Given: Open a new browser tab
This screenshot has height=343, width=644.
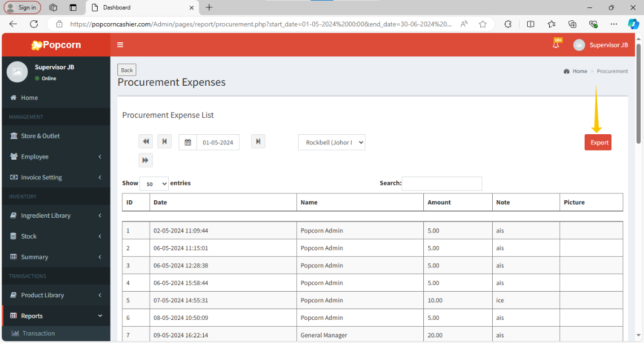Looking at the screenshot, I should [x=209, y=7].
